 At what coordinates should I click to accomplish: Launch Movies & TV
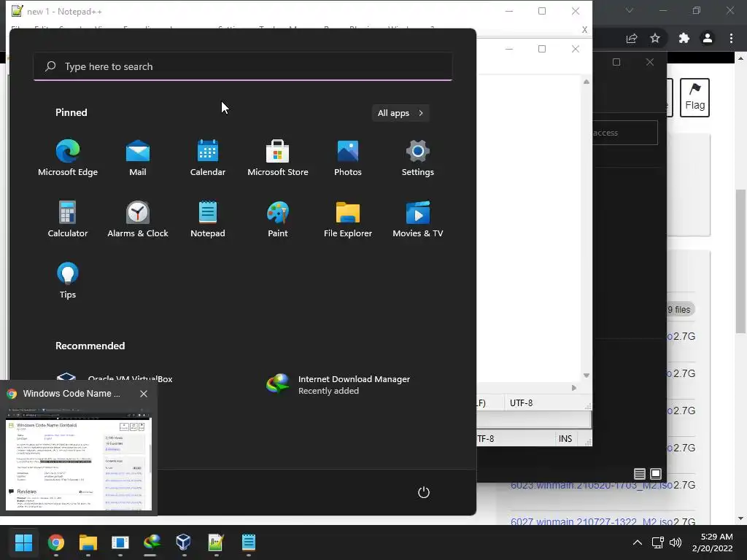pos(418,219)
